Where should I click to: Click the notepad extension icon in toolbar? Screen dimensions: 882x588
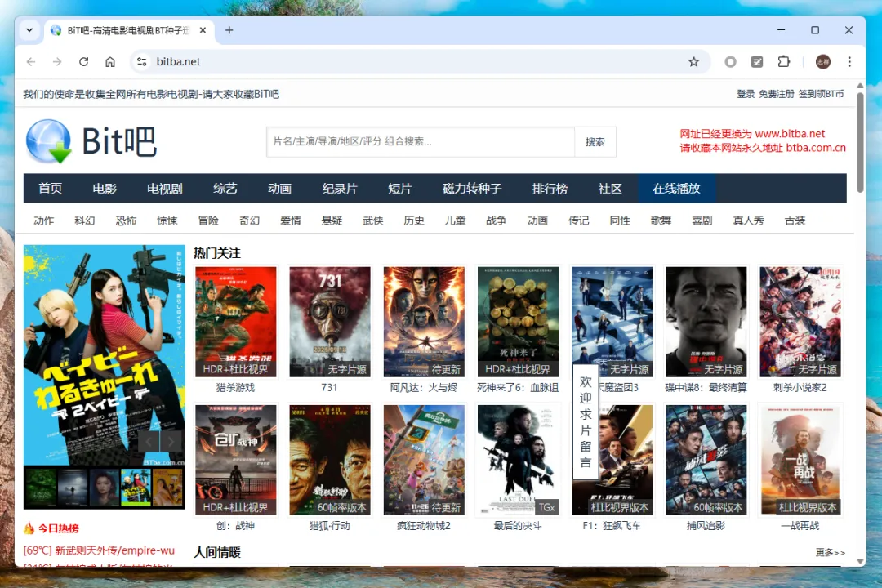tap(757, 62)
